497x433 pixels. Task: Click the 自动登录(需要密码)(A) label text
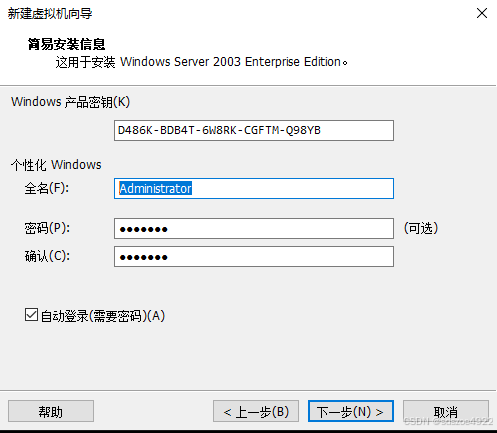click(x=103, y=316)
